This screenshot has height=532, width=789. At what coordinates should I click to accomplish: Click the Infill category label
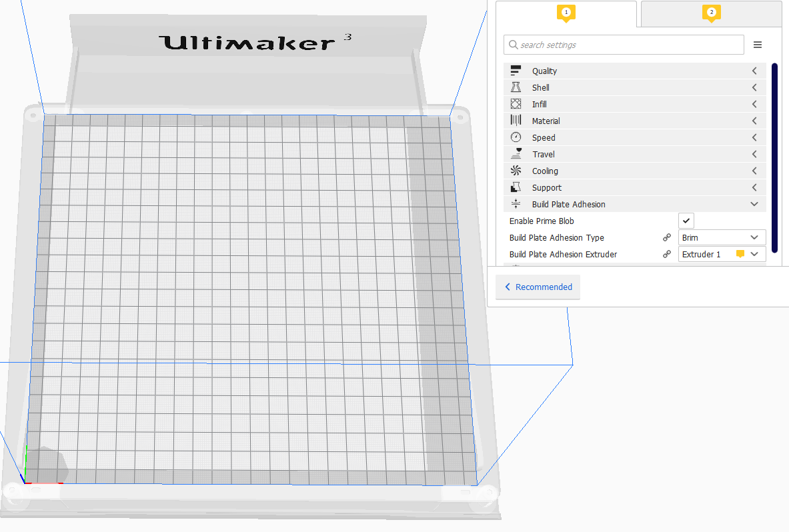click(x=540, y=104)
